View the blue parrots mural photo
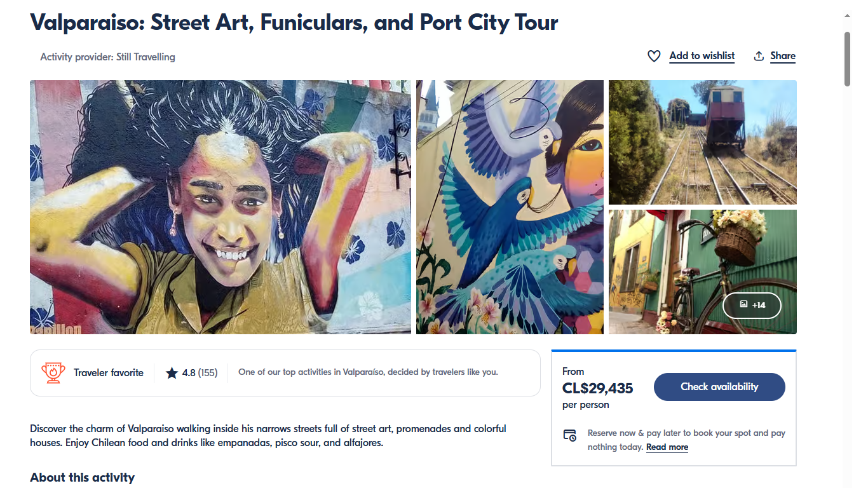The width and height of the screenshot is (868, 488). click(510, 207)
